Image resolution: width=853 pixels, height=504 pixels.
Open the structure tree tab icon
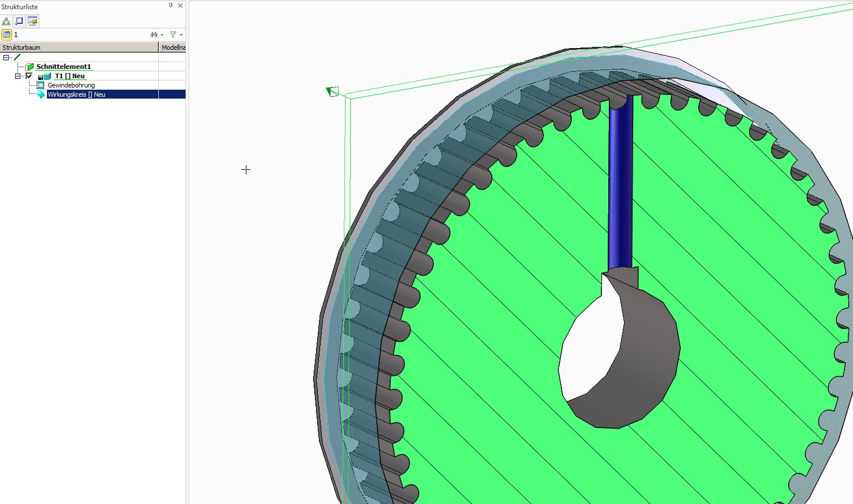[6, 21]
